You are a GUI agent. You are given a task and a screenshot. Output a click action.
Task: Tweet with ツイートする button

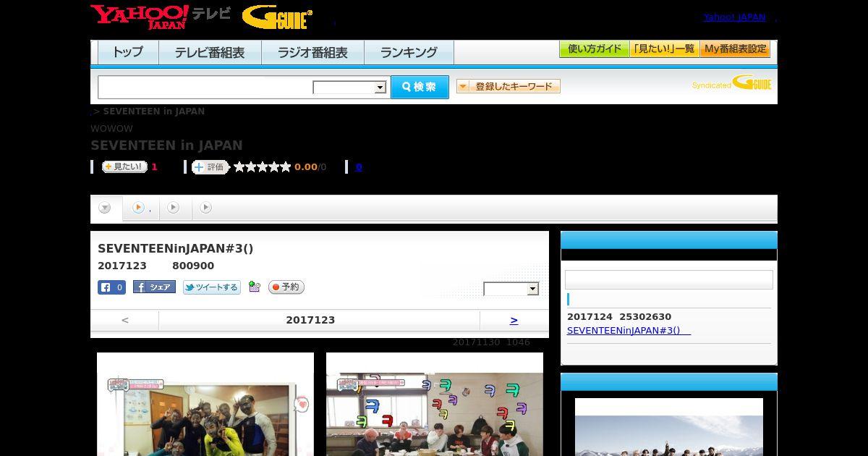point(211,287)
